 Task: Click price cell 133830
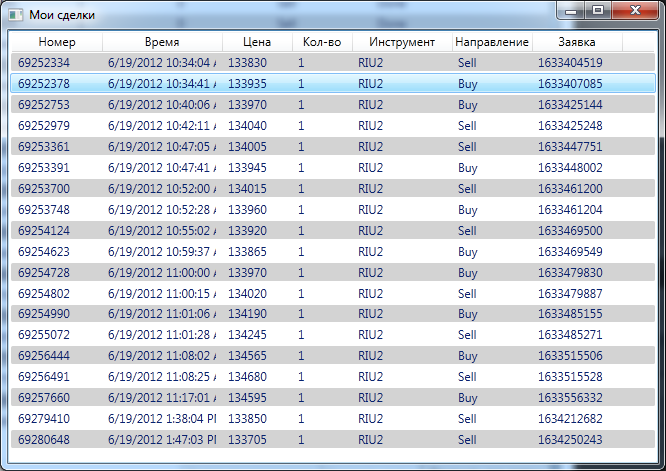coord(247,63)
